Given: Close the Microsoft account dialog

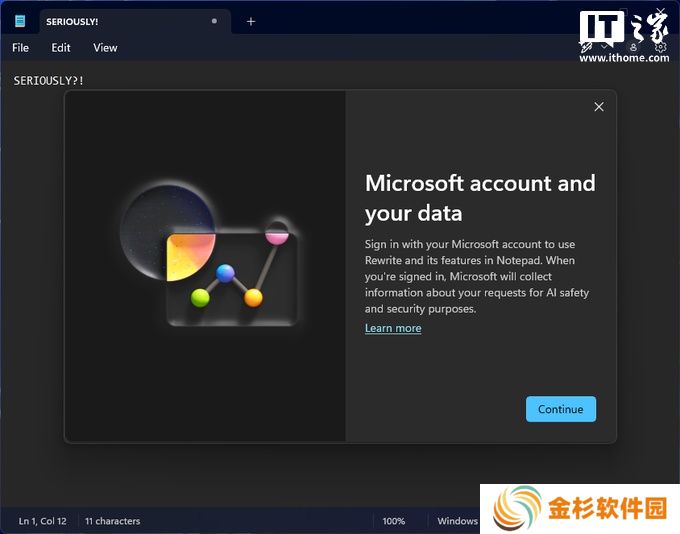Looking at the screenshot, I should (599, 107).
